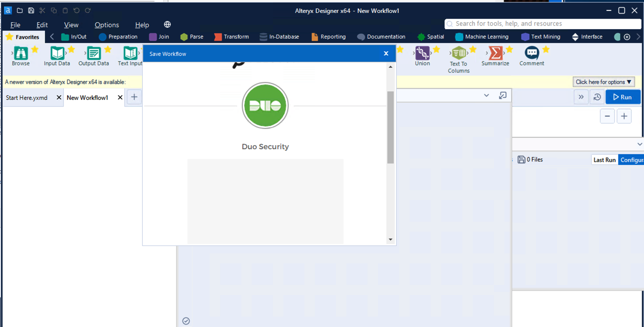Toggle favorite star on Union tool
644x327 pixels.
[x=436, y=49]
